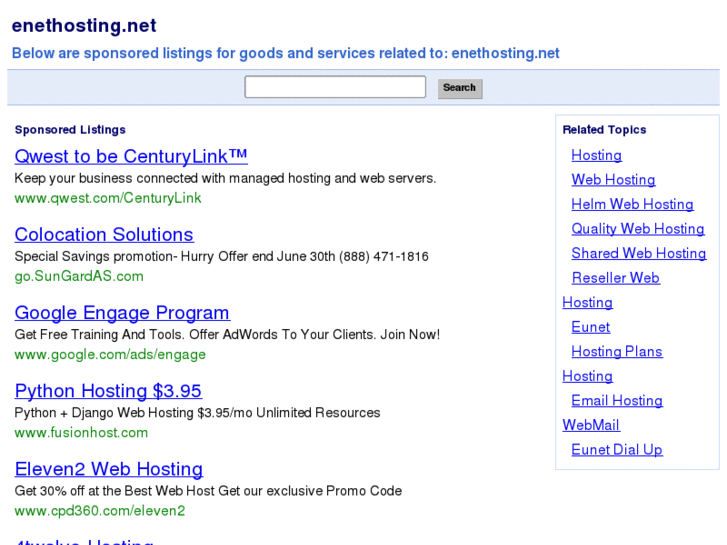
Task: Click the search text input field
Action: pos(335,88)
